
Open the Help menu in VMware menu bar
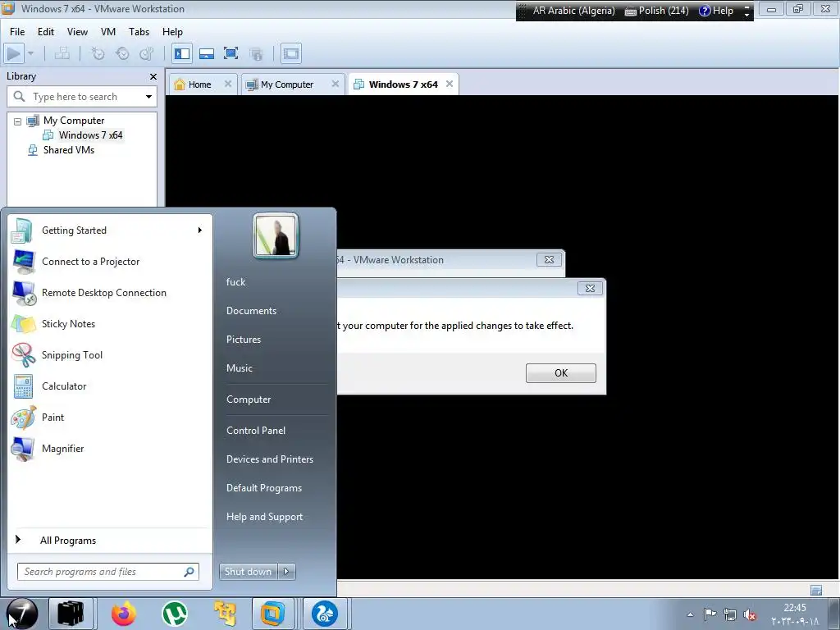[172, 32]
